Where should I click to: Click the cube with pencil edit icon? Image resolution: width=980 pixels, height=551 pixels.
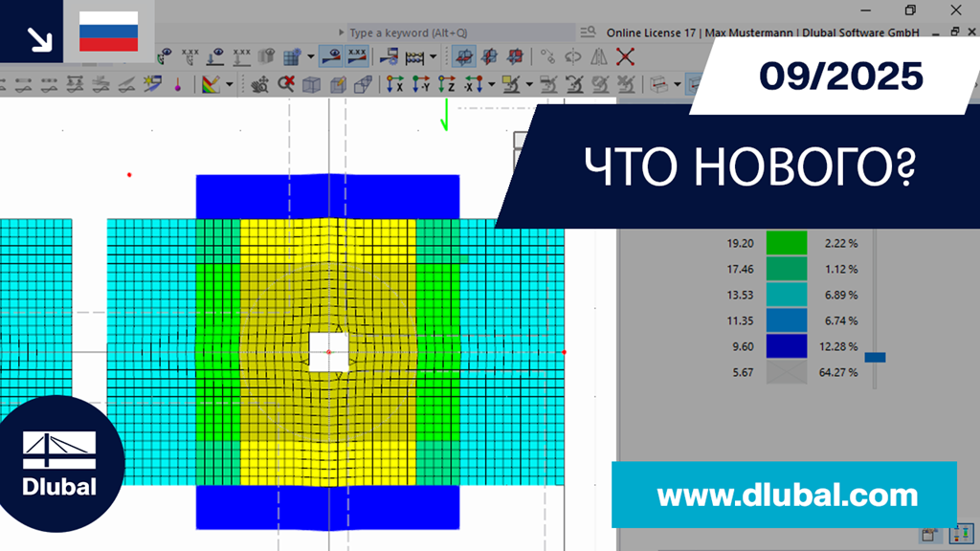(x=338, y=84)
